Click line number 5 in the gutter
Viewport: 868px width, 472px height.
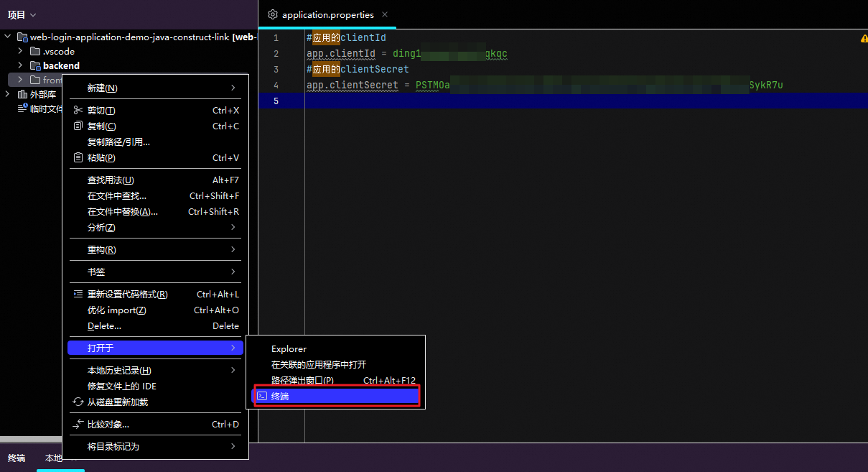[x=276, y=101]
